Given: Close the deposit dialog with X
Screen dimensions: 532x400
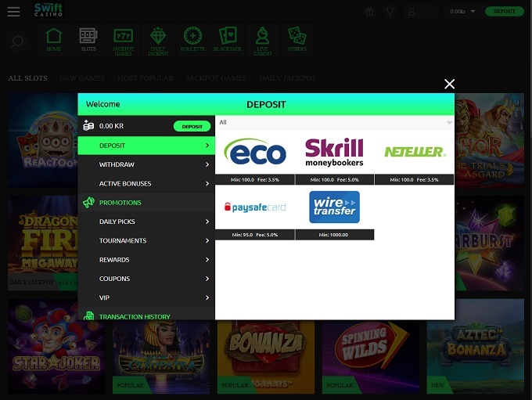Looking at the screenshot, I should point(449,84).
